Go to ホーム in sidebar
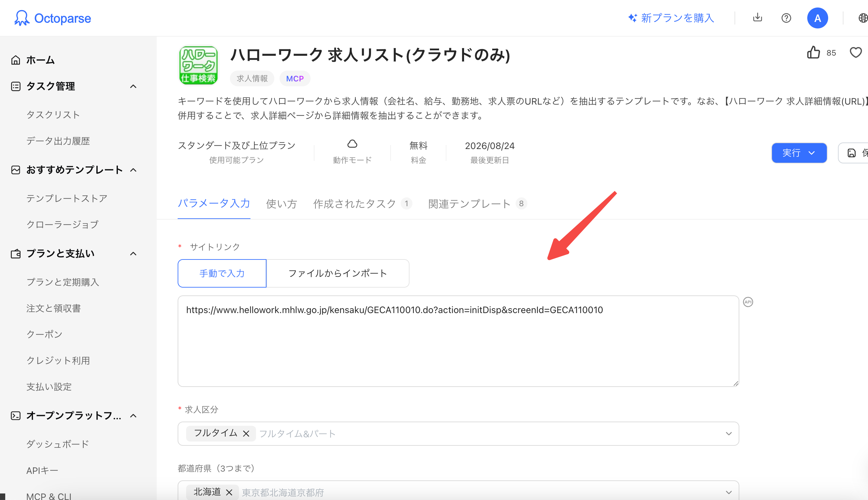Image resolution: width=868 pixels, height=500 pixels. pyautogui.click(x=40, y=60)
